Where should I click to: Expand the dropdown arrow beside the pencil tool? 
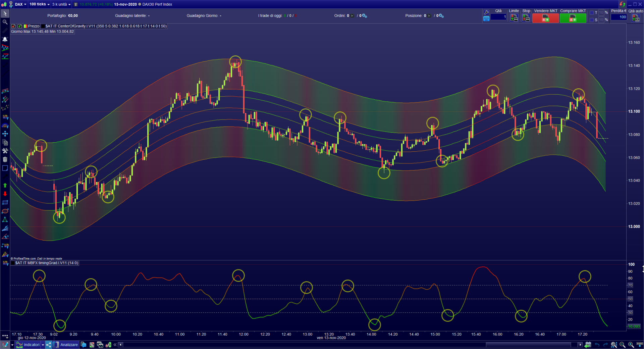point(12,345)
